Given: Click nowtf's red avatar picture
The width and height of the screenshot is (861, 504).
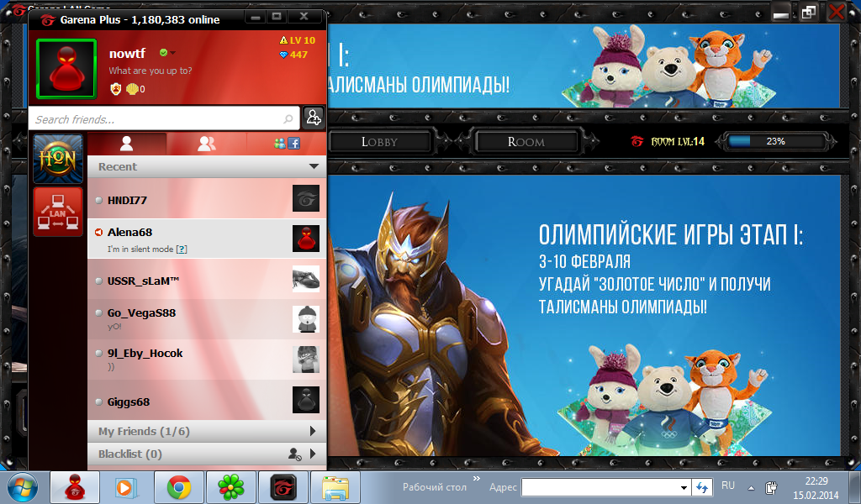Looking at the screenshot, I should pos(67,69).
